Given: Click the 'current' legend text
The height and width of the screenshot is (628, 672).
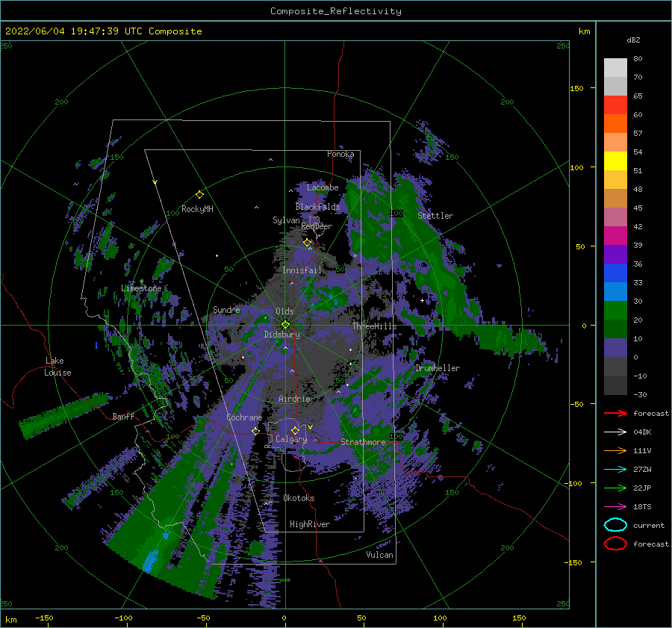Looking at the screenshot, I should 649,525.
